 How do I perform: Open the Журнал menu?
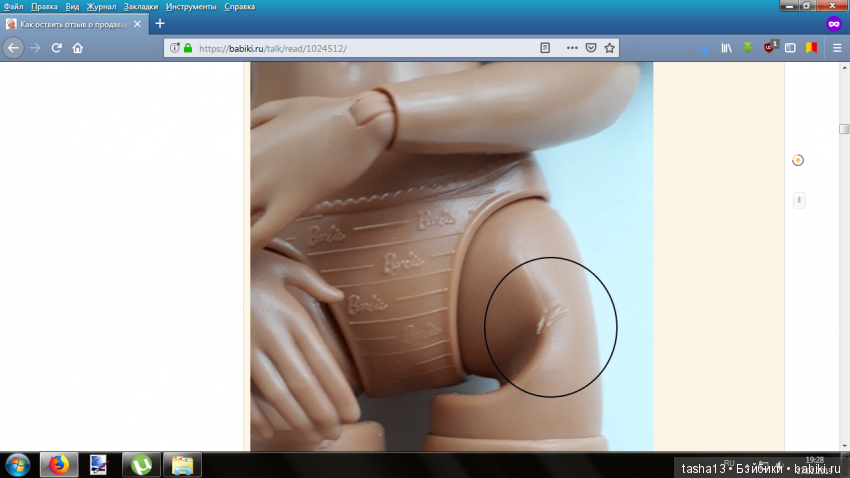click(101, 6)
